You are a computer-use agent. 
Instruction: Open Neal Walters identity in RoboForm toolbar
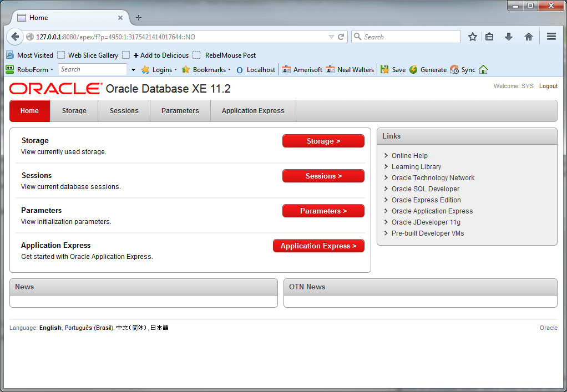tap(350, 70)
